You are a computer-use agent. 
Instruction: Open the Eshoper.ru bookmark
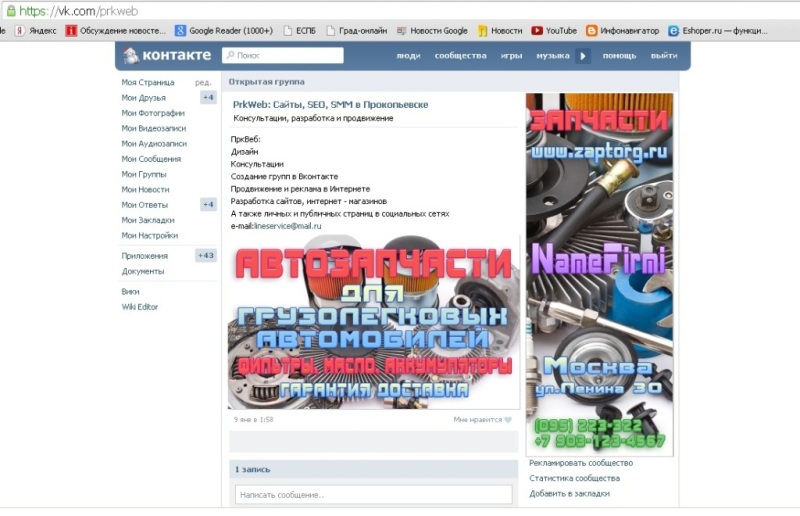[x=718, y=31]
